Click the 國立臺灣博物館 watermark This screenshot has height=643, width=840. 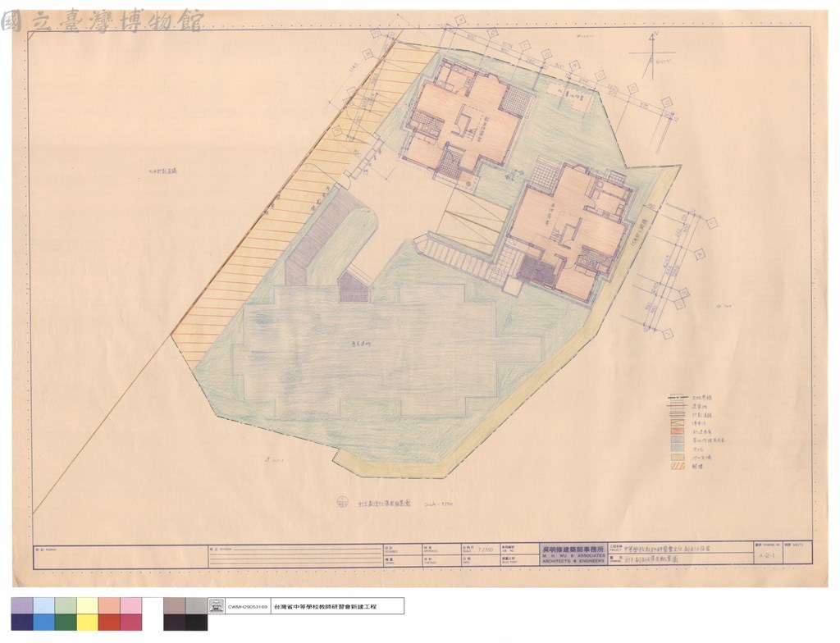[102, 21]
